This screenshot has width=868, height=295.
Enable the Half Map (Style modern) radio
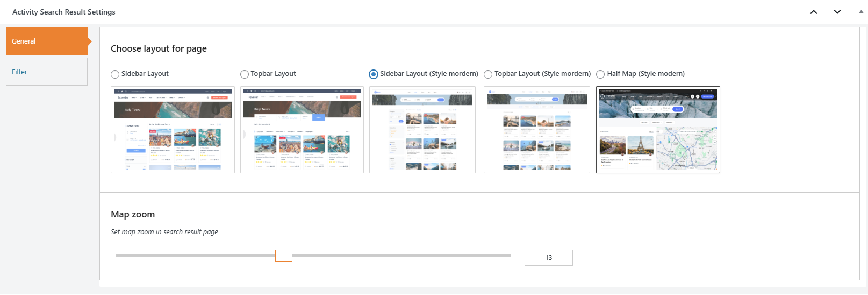600,74
